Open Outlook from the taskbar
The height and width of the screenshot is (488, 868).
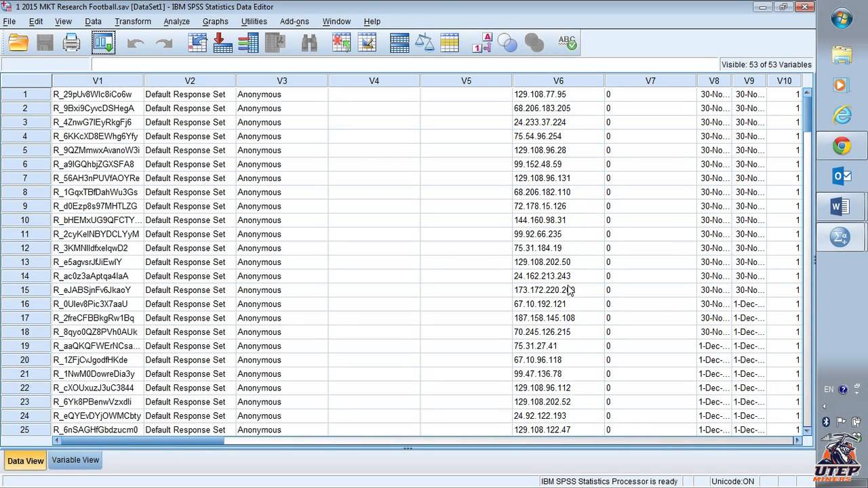click(x=842, y=176)
